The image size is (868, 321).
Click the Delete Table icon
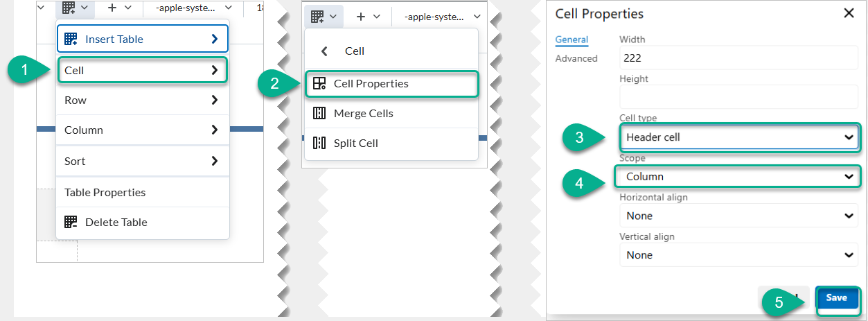[x=71, y=223]
